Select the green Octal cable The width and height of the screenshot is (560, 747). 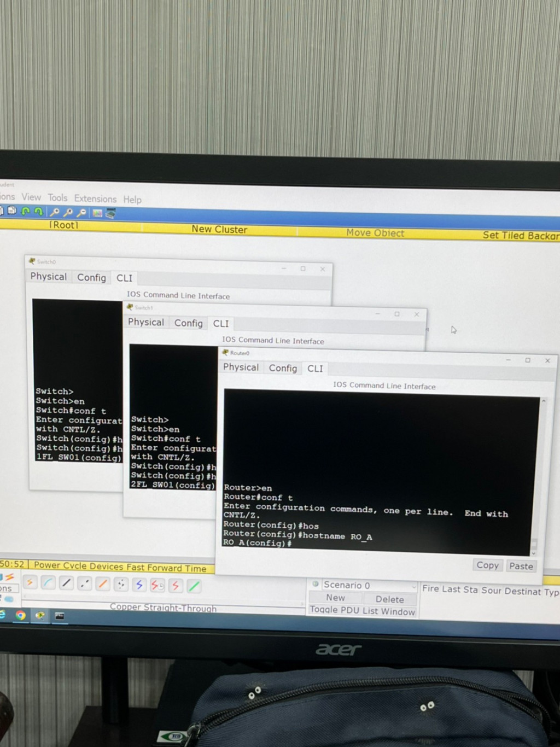[194, 586]
